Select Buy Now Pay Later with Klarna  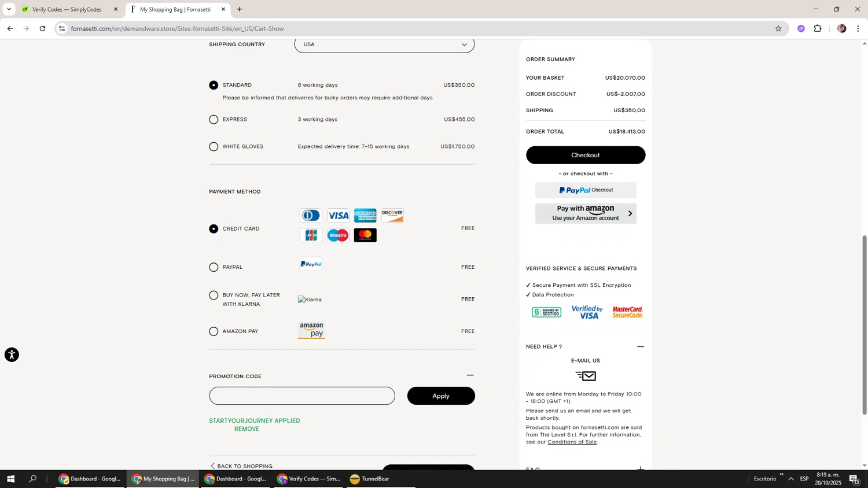pyautogui.click(x=214, y=295)
